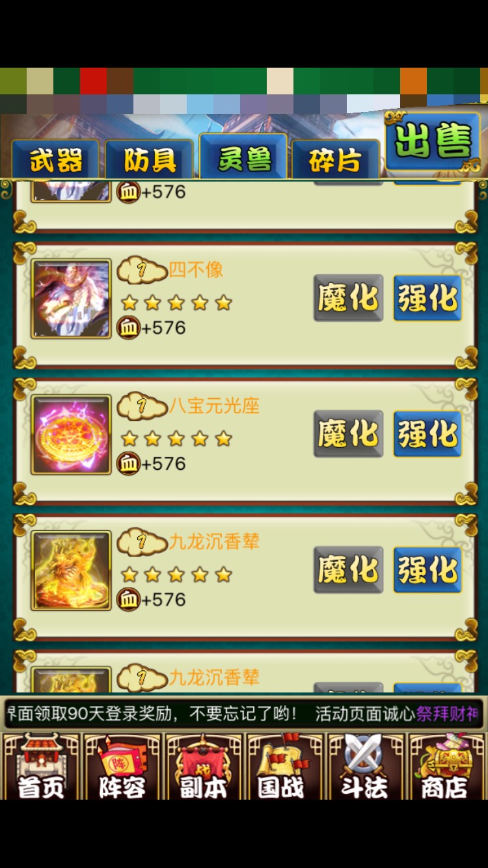
Task: Tap the golden dragon 九龙沉香辇 portrait
Action: coord(71,571)
